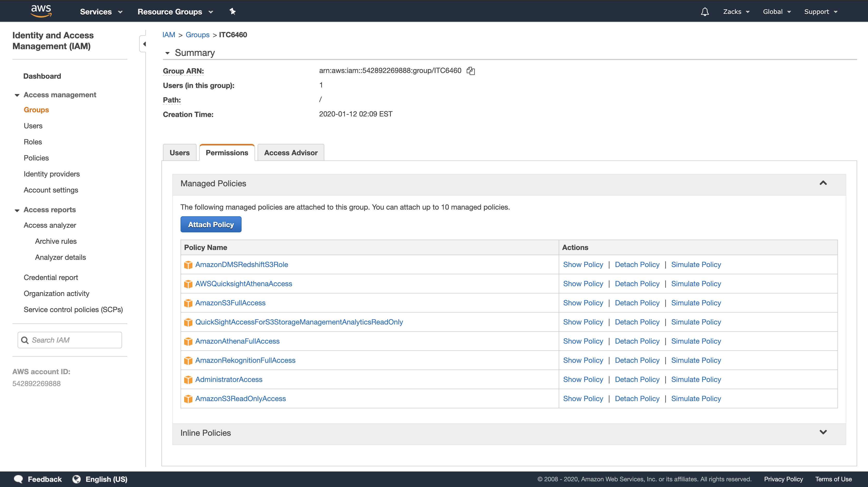Open the notifications bell icon
Screen dimensions: 868x487
click(705, 12)
